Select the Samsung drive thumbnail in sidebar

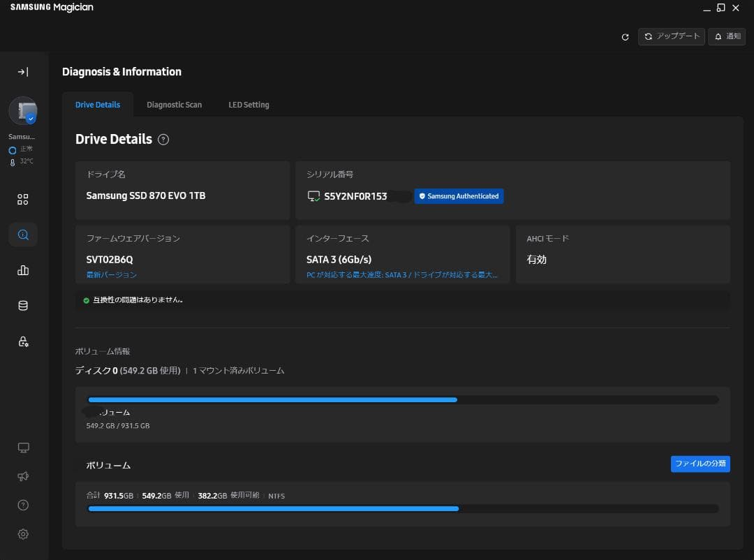[x=23, y=111]
